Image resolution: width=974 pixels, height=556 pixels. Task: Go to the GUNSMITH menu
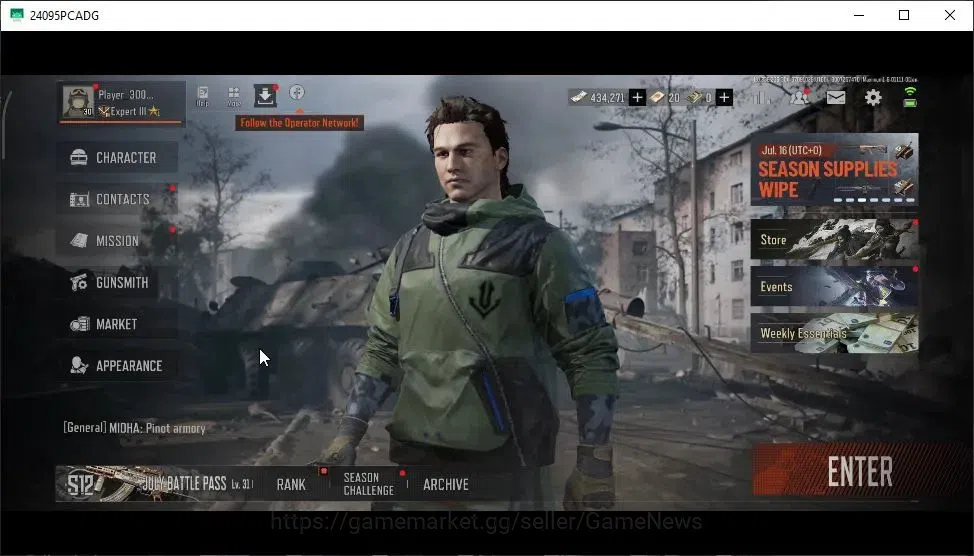tap(117, 283)
